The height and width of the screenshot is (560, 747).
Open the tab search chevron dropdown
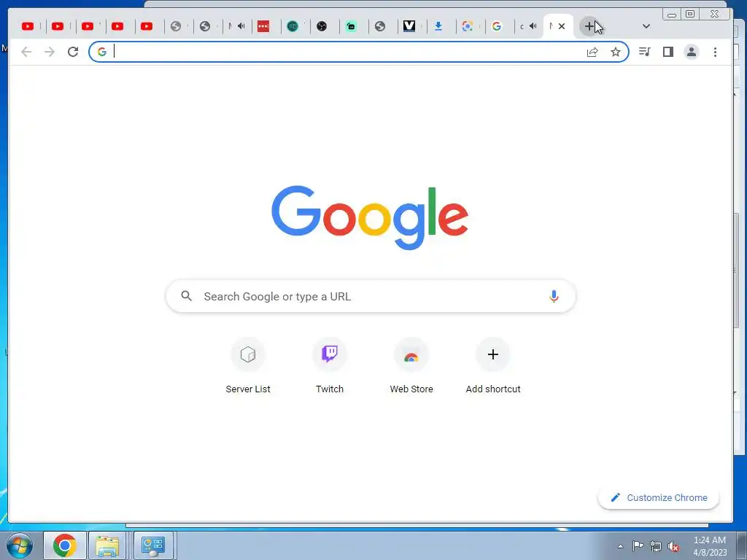point(646,26)
